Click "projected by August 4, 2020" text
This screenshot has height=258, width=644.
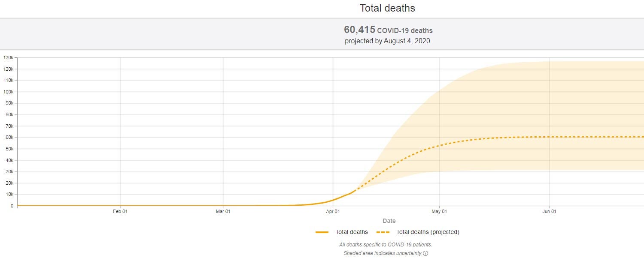pyautogui.click(x=387, y=41)
